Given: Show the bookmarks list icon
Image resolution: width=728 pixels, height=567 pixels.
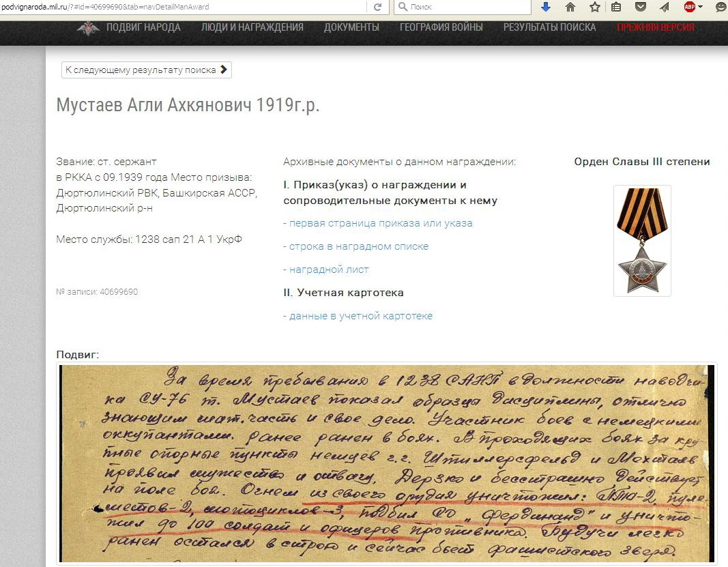Looking at the screenshot, I should tap(616, 7).
